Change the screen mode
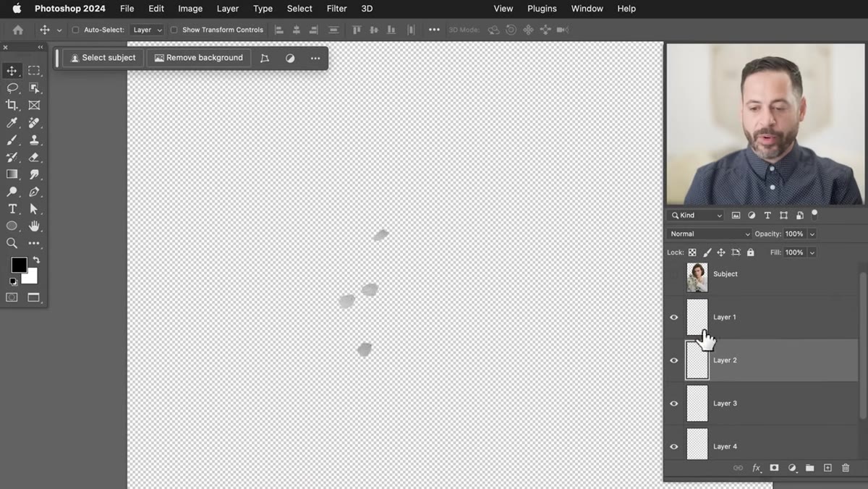The image size is (868, 489). [34, 297]
